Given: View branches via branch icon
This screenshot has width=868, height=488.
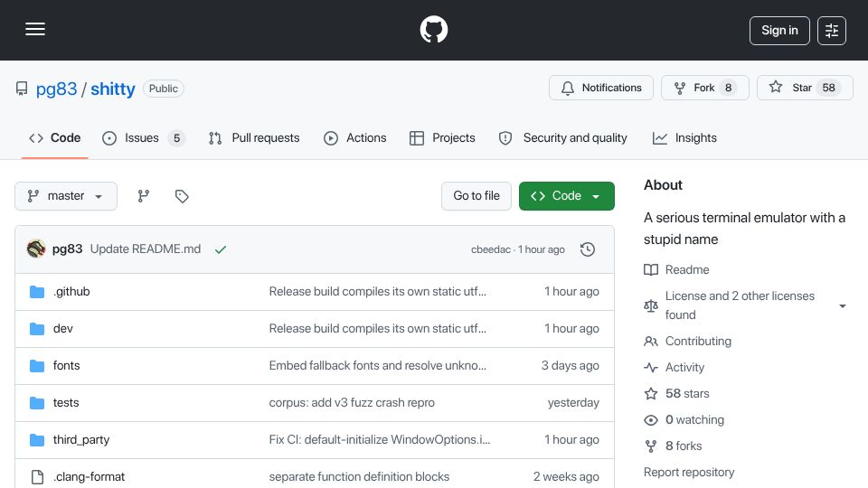Looking at the screenshot, I should point(144,196).
